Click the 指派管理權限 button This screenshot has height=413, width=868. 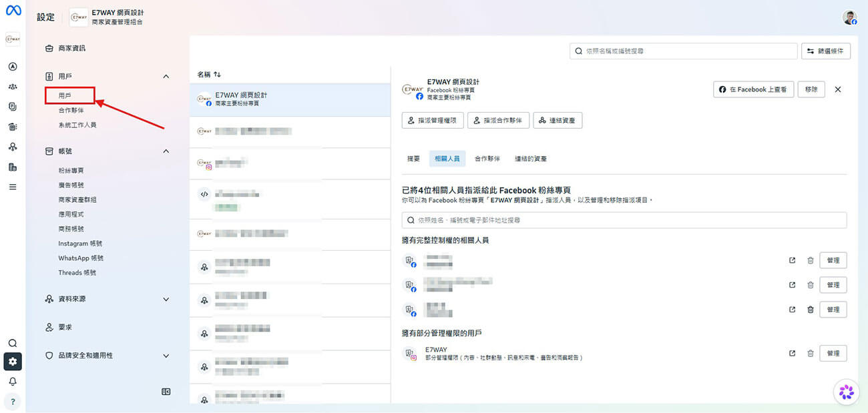[x=433, y=120]
